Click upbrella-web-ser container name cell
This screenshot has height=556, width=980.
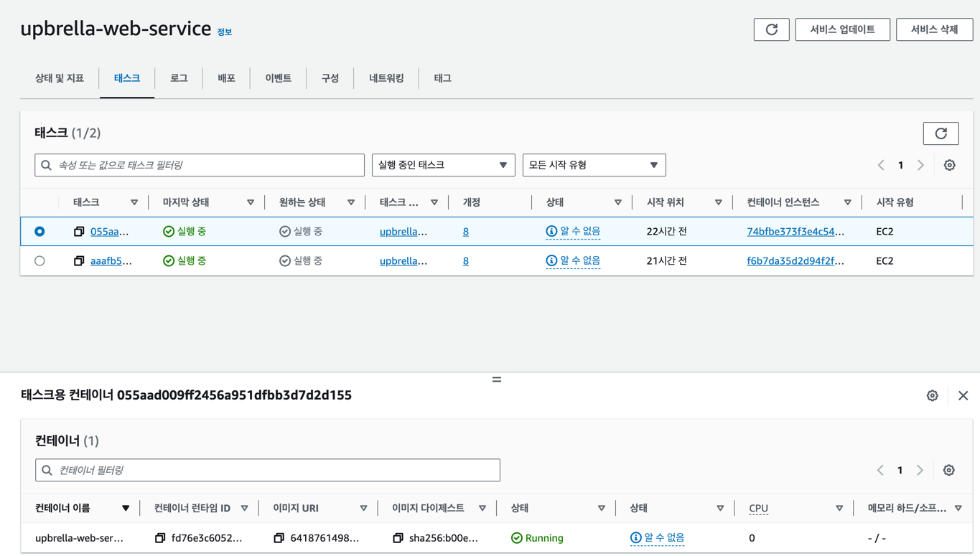coord(79,538)
